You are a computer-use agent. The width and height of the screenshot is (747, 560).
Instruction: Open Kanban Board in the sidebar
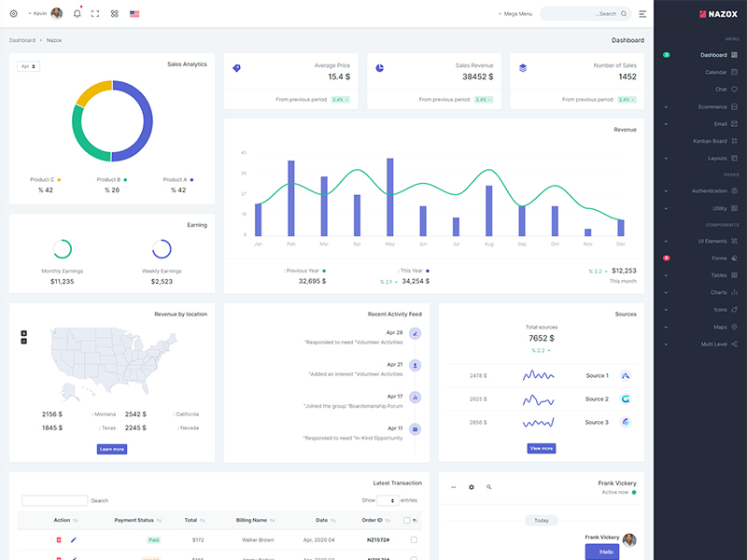coord(710,141)
